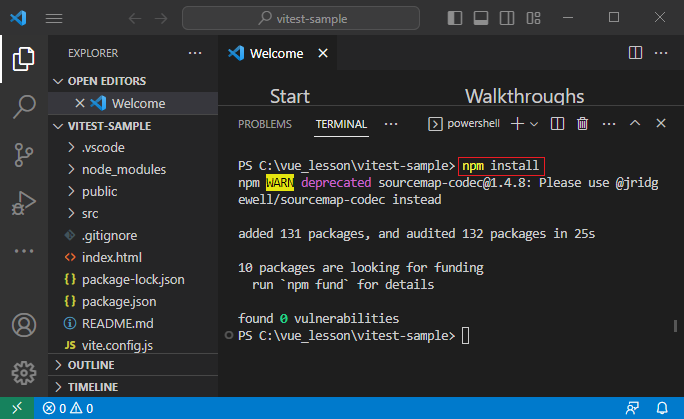Kill the terminal with trash icon
The height and width of the screenshot is (419, 684).
pyautogui.click(x=582, y=124)
